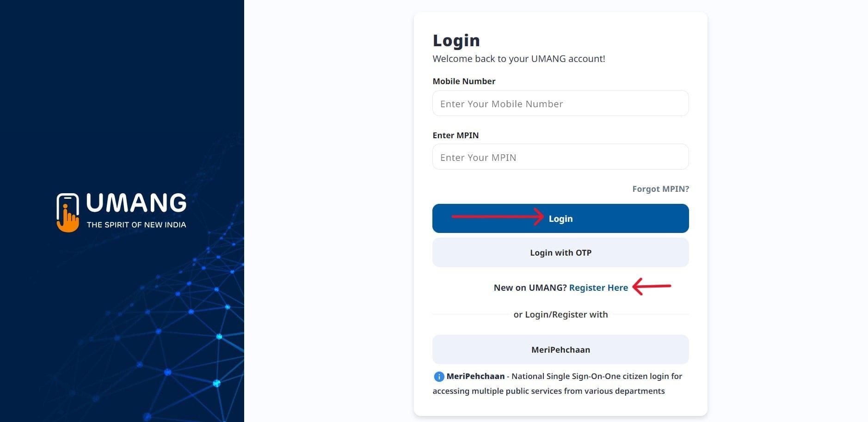Click the welcome back message text

pyautogui.click(x=518, y=59)
